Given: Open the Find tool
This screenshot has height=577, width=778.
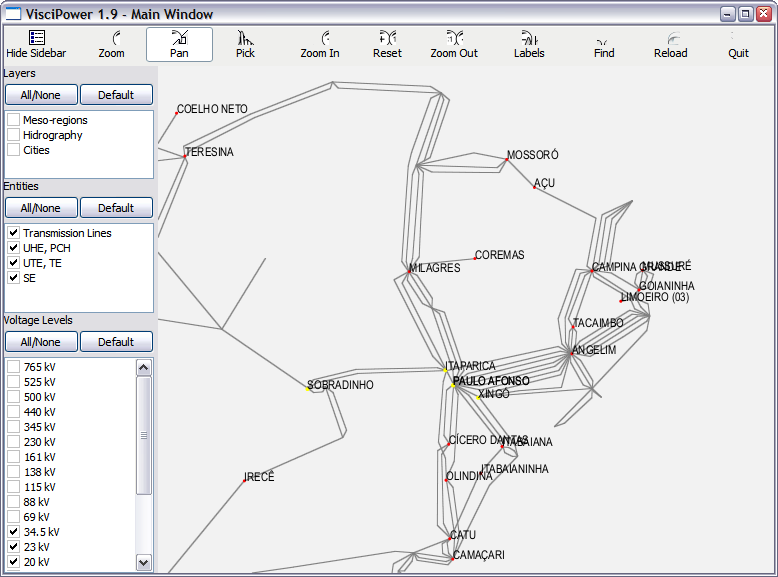Looking at the screenshot, I should [x=604, y=45].
